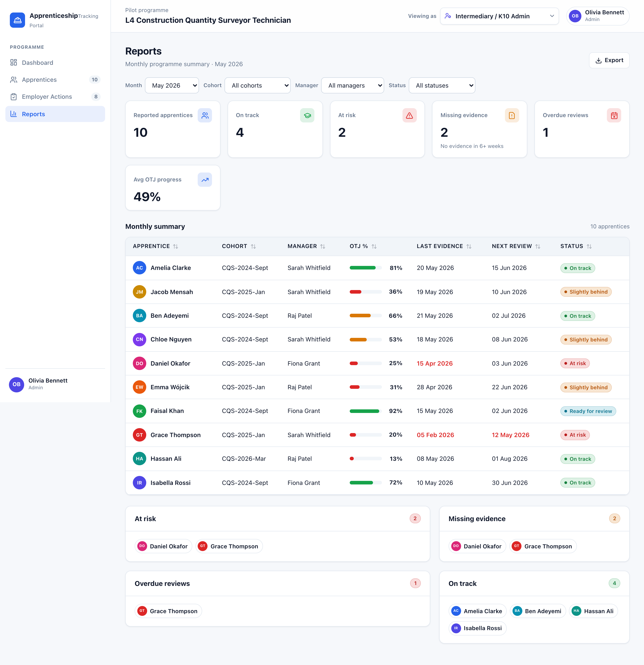Click Grace Thompson chip in Missing evidence panel
Viewport: 644px width, 665px height.
point(543,546)
